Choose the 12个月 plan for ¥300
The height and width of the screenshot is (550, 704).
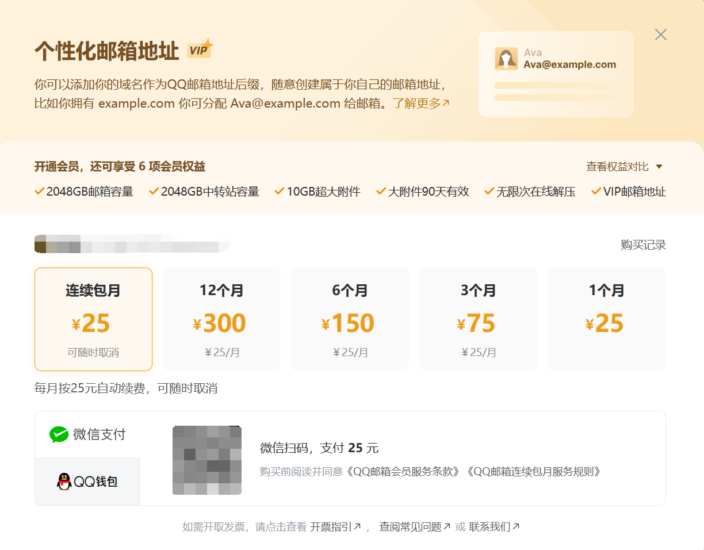click(x=221, y=319)
